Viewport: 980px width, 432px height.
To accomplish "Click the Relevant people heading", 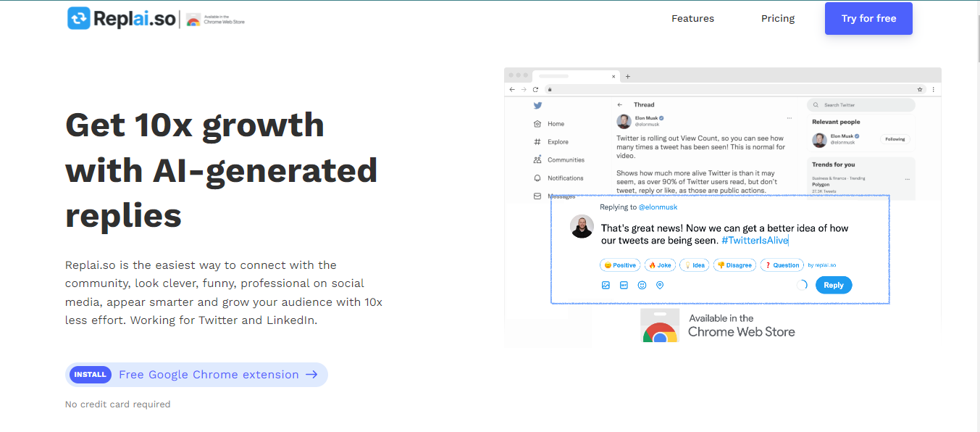I will [836, 122].
